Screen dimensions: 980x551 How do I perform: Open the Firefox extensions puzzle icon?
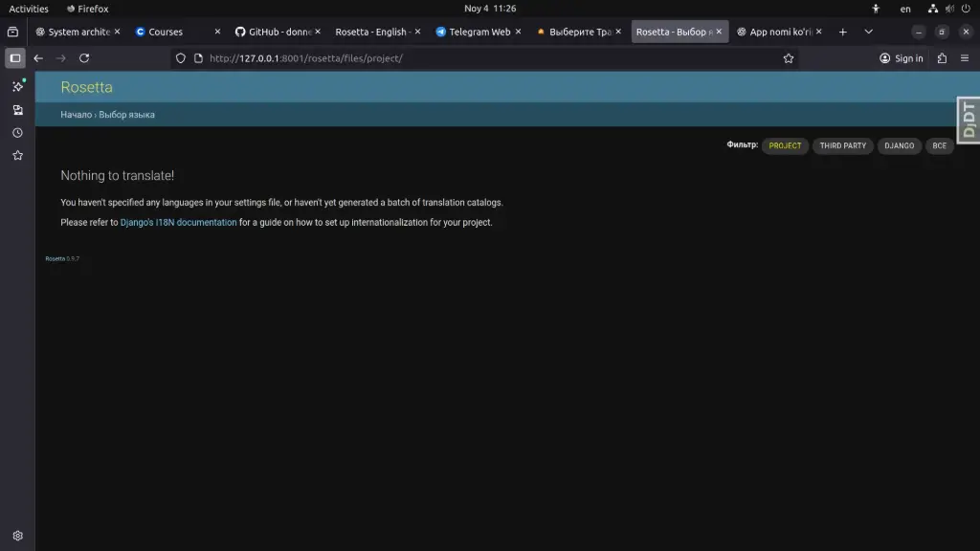[942, 58]
